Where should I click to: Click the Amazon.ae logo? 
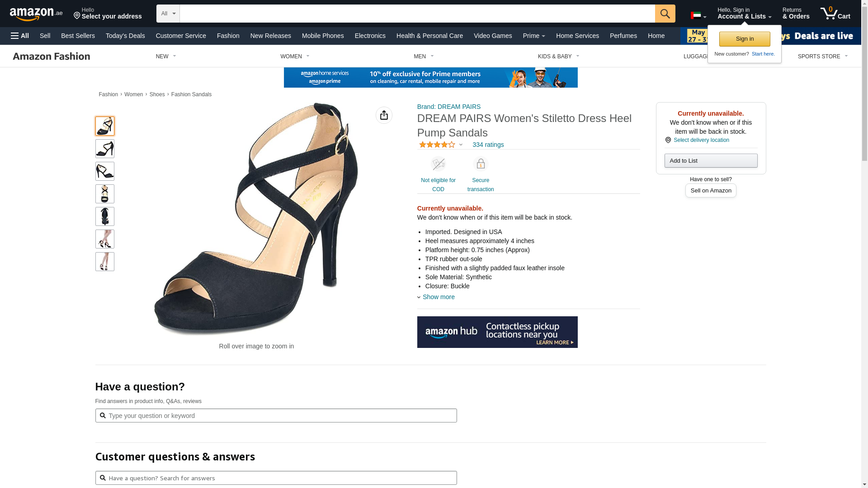[36, 14]
